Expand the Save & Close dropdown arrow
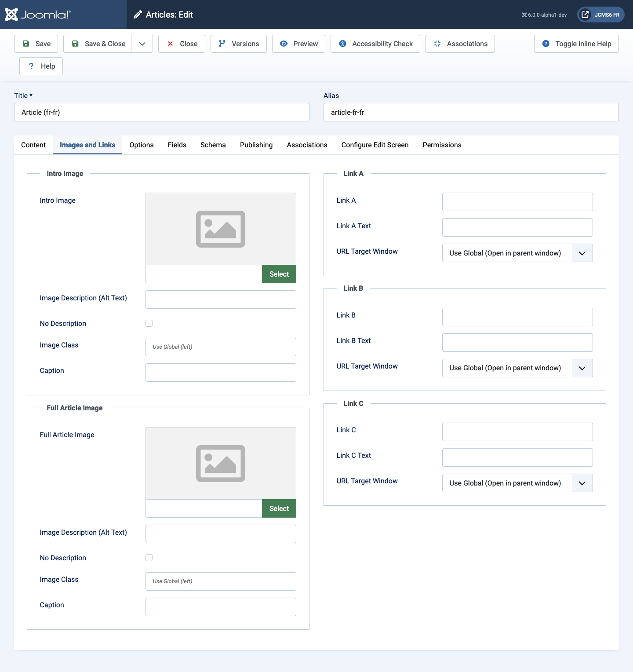 [x=142, y=44]
